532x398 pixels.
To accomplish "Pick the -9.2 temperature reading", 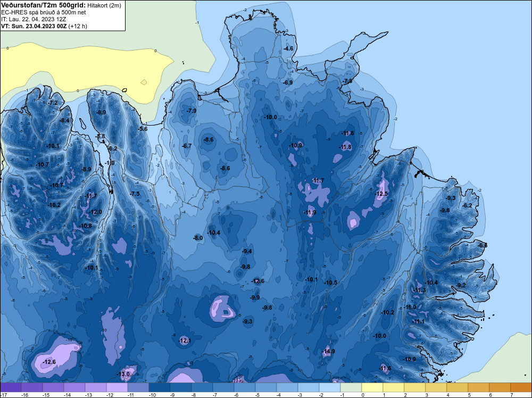I will pos(461,285).
